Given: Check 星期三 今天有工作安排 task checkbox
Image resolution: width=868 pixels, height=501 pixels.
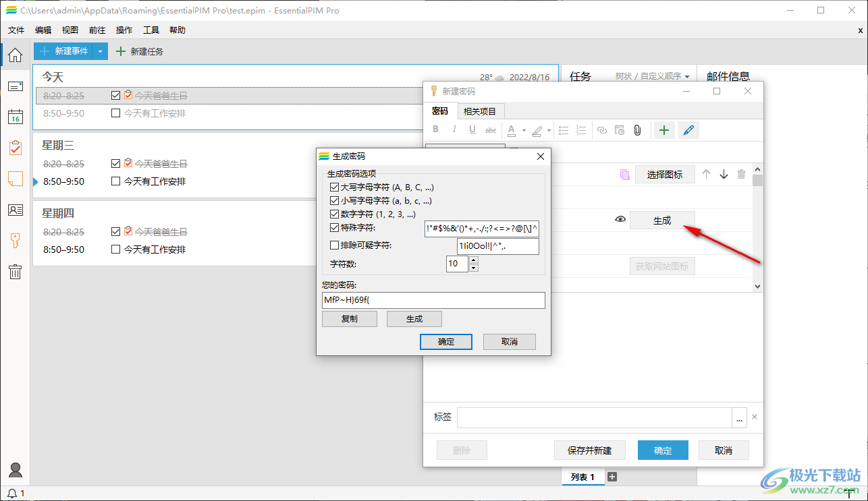Looking at the screenshot, I should (x=116, y=181).
